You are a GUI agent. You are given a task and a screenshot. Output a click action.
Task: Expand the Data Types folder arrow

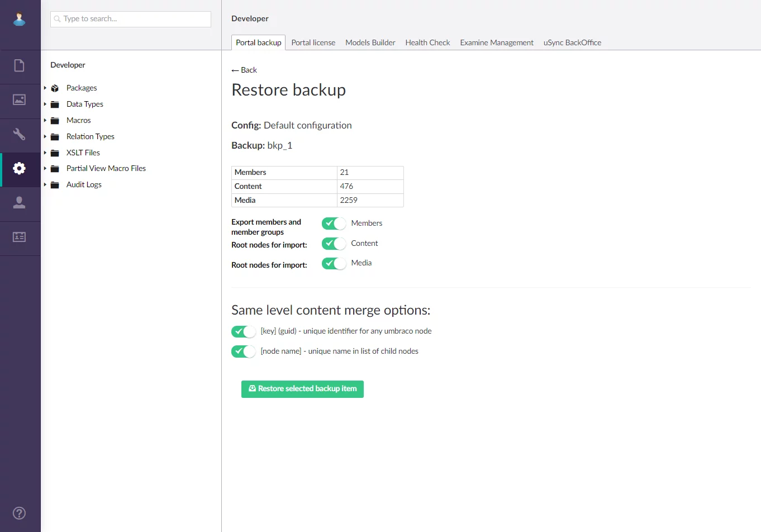45,104
